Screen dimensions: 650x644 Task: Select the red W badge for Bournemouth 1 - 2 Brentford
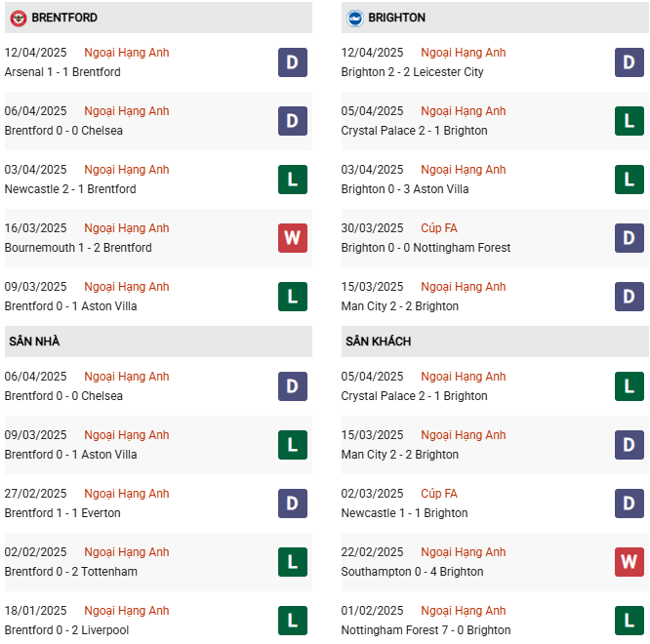pos(293,238)
